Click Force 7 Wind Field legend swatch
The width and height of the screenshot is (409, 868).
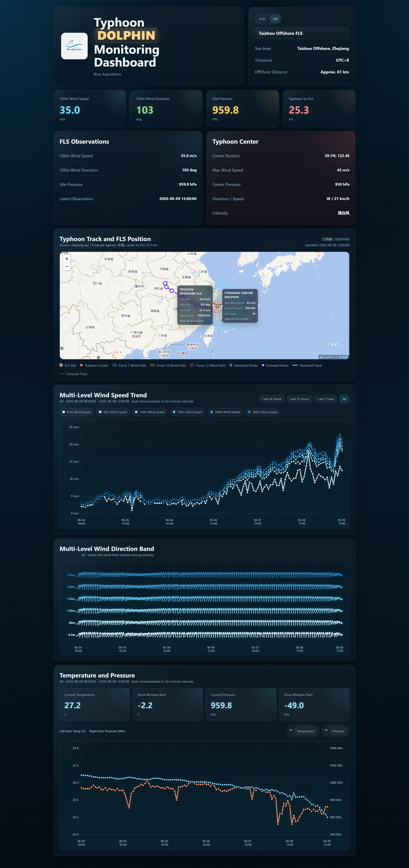pyautogui.click(x=115, y=365)
